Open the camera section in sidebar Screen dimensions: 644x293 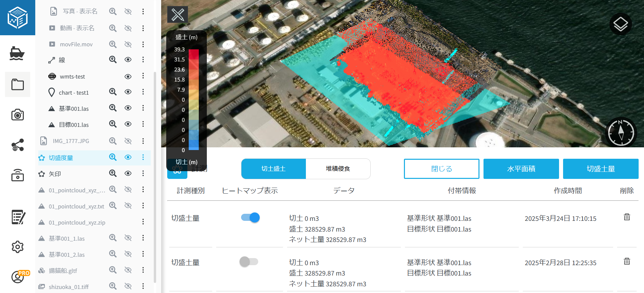click(17, 115)
